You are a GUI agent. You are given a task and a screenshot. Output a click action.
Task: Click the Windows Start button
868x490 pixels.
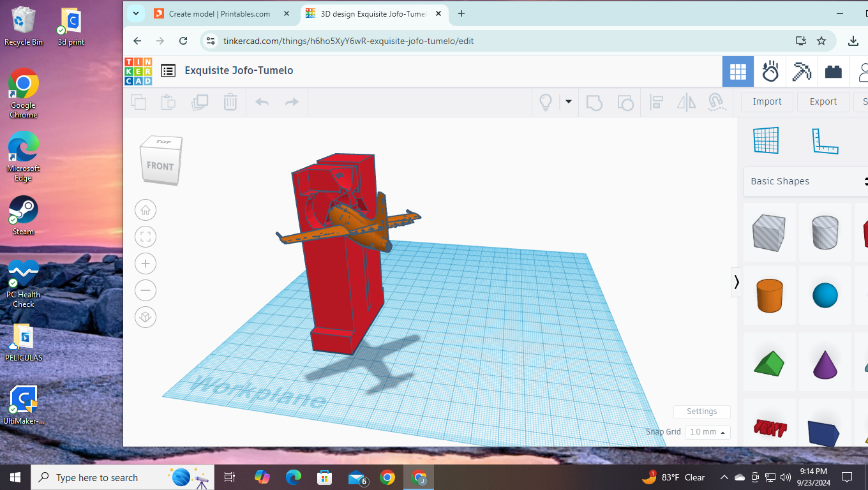(15, 477)
